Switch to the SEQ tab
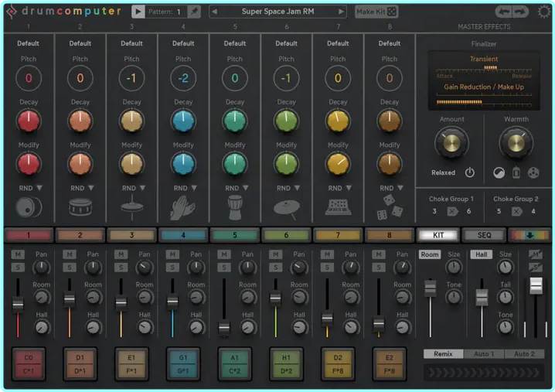 click(484, 235)
